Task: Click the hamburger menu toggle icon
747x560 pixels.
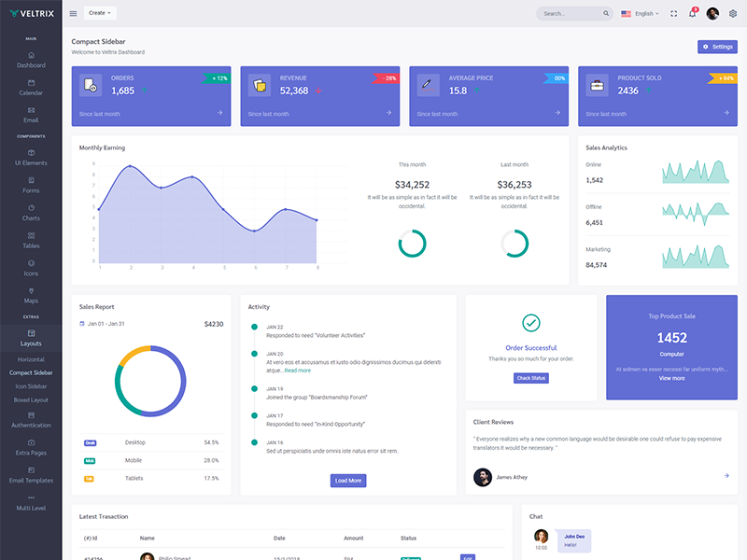Action: (x=73, y=13)
